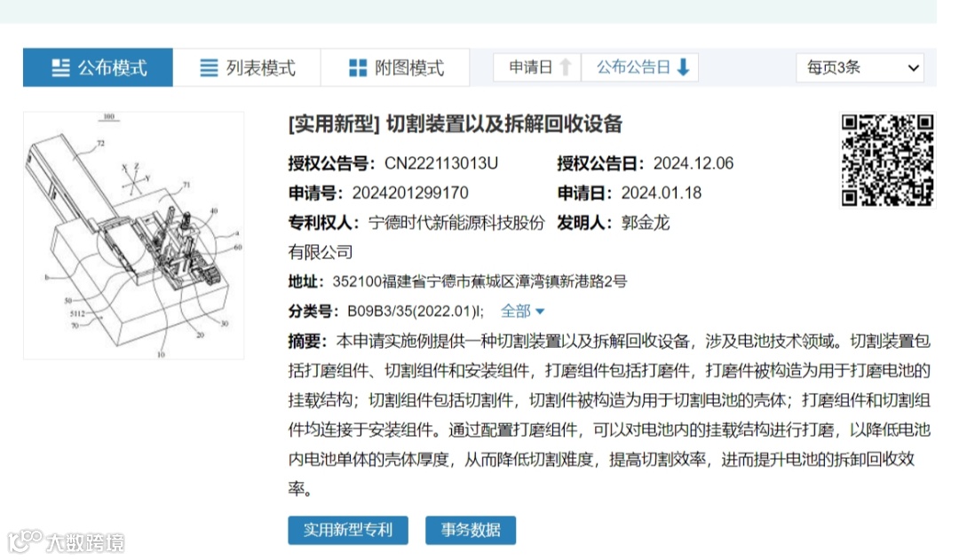
Task: Click the patent QR code image
Action: click(x=887, y=160)
